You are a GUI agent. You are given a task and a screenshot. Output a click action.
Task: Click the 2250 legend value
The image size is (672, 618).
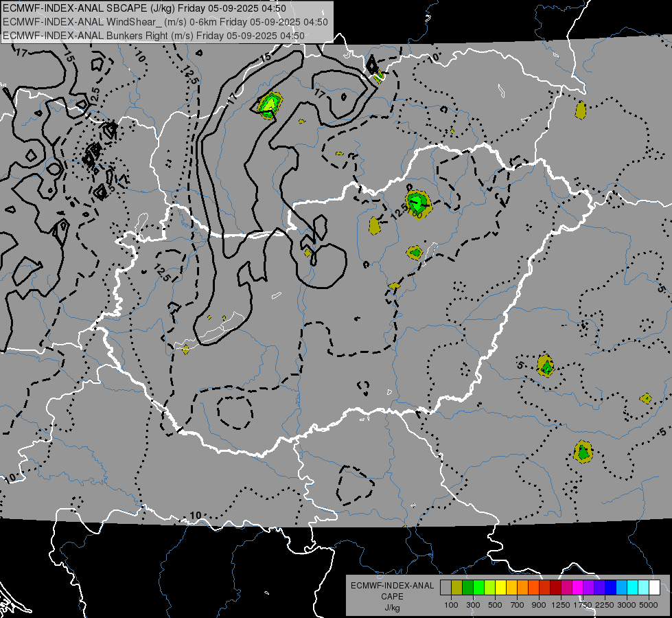click(x=605, y=605)
